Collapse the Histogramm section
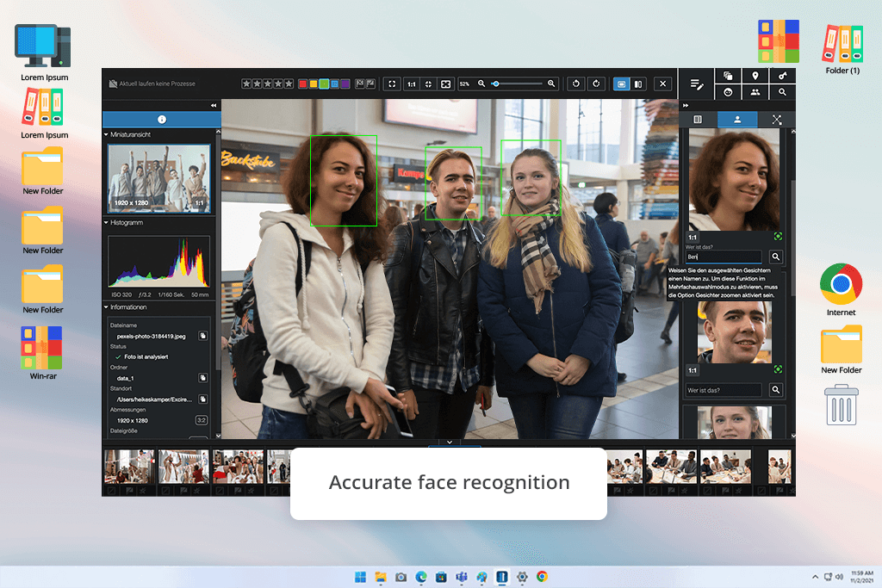The height and width of the screenshot is (588, 882). tap(106, 223)
